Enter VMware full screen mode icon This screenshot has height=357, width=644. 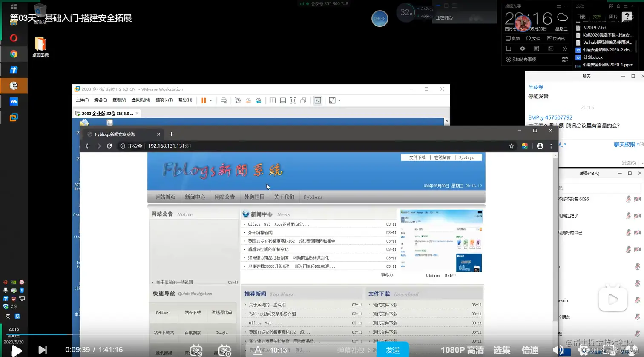[x=293, y=100]
